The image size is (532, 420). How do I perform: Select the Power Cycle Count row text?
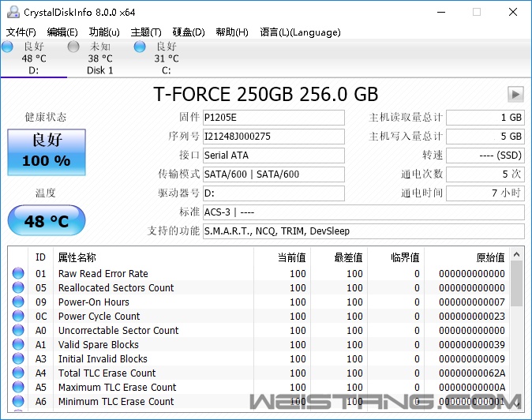pos(99,317)
